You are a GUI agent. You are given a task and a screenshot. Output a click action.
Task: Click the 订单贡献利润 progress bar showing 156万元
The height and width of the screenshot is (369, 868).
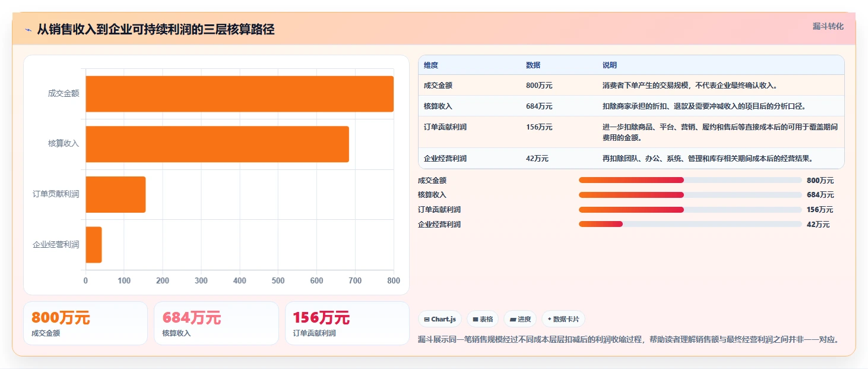coord(690,210)
